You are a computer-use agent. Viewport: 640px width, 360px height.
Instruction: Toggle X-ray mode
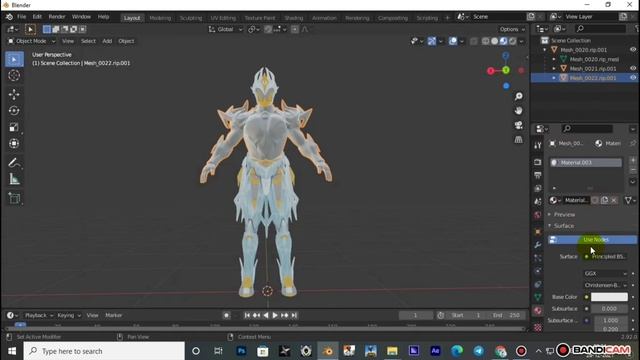click(x=473, y=41)
